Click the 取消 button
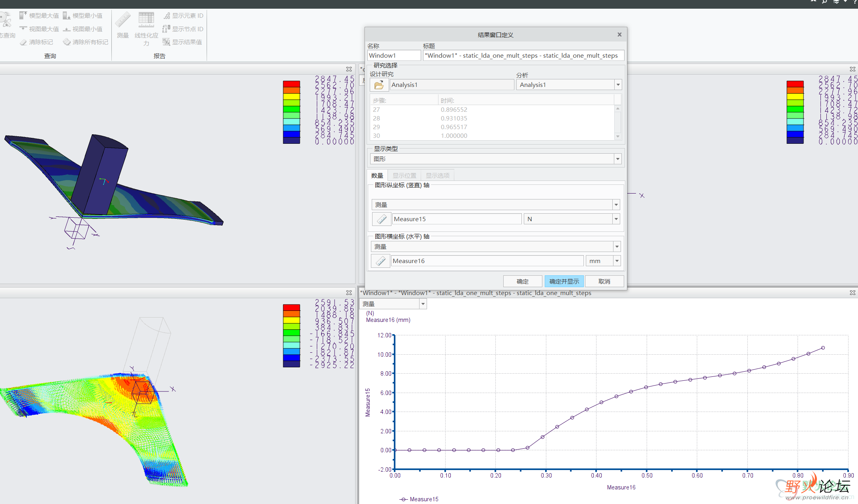The width and height of the screenshot is (858, 504). [604, 281]
